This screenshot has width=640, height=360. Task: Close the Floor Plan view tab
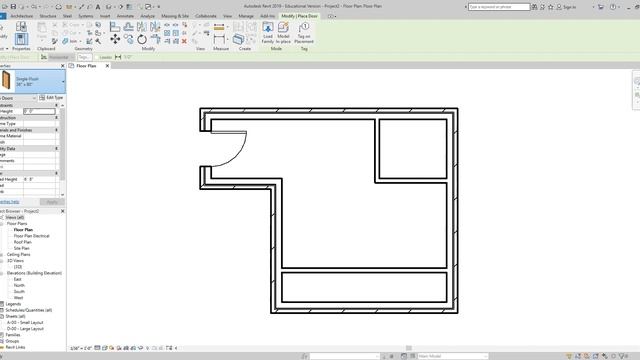[107, 66]
